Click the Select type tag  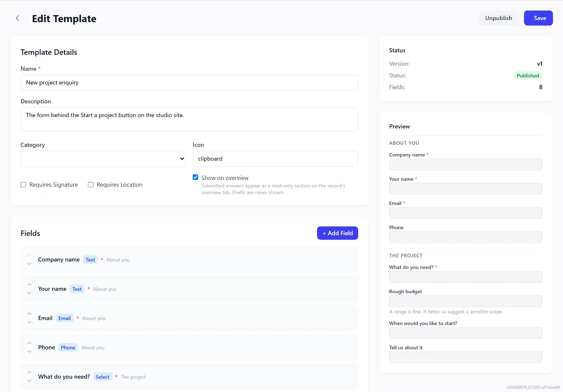[x=102, y=377]
